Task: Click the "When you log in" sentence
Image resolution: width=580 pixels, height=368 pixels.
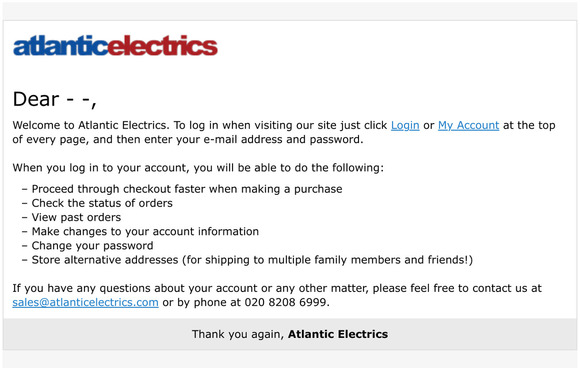Action: [198, 168]
